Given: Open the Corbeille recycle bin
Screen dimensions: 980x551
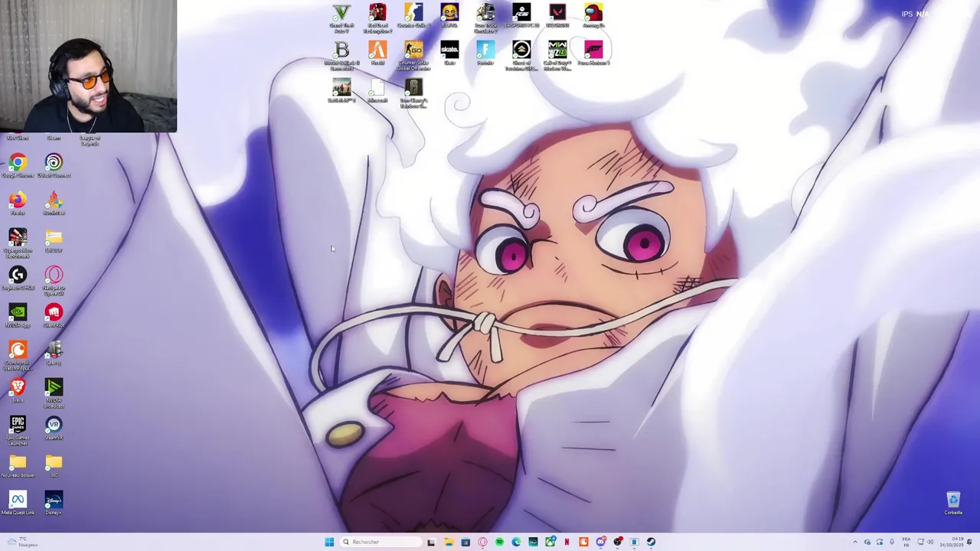Looking at the screenshot, I should coord(953,503).
